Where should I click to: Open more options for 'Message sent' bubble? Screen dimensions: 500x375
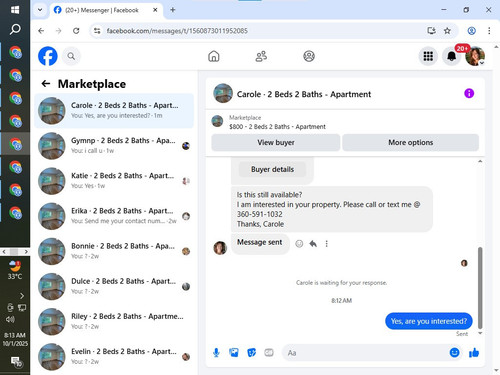(327, 244)
